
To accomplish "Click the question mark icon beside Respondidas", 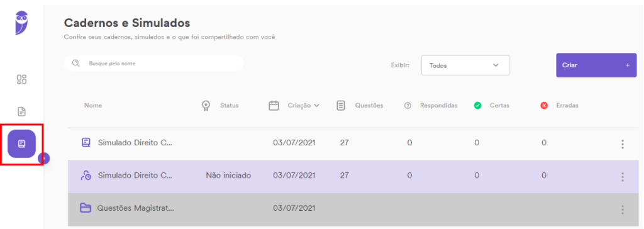I will (408, 106).
